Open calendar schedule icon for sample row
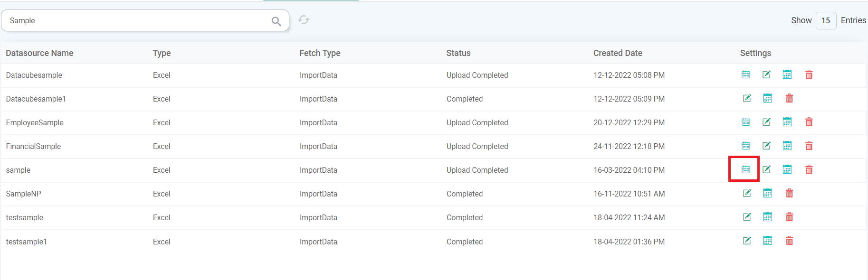The height and width of the screenshot is (280, 868). pos(787,169)
